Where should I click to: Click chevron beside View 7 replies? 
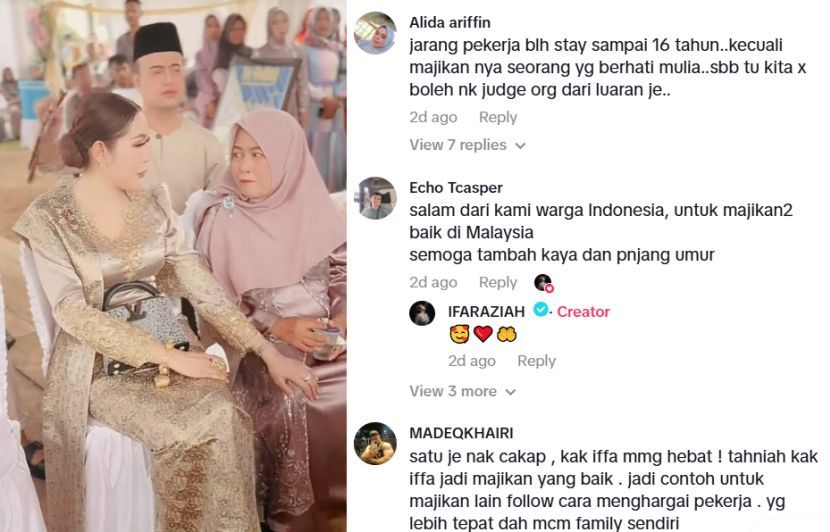[520, 146]
